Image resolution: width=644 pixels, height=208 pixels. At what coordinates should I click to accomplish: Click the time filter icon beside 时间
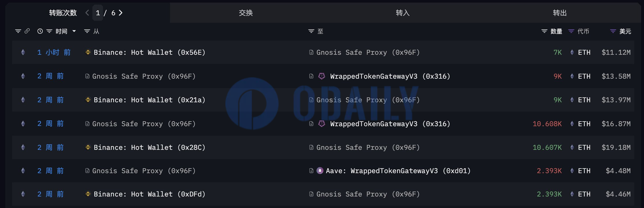49,31
